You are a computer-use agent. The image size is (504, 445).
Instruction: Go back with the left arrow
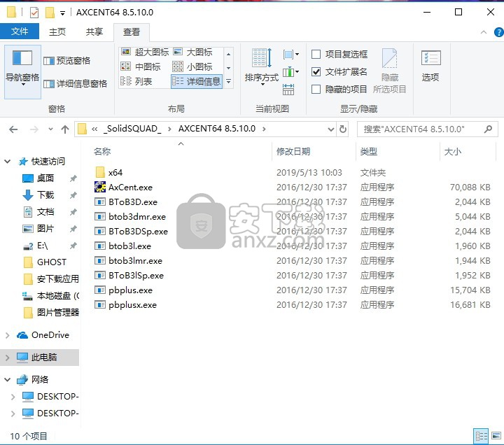13,129
